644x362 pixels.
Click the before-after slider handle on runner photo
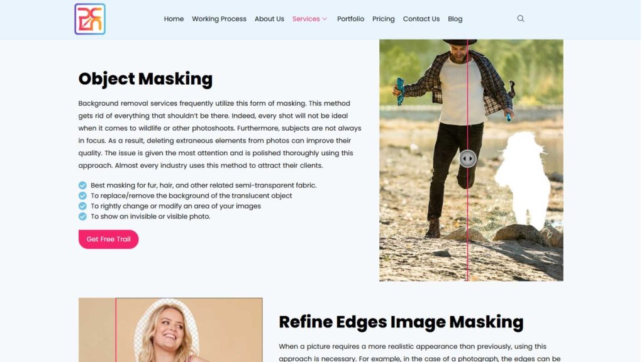pos(467,158)
